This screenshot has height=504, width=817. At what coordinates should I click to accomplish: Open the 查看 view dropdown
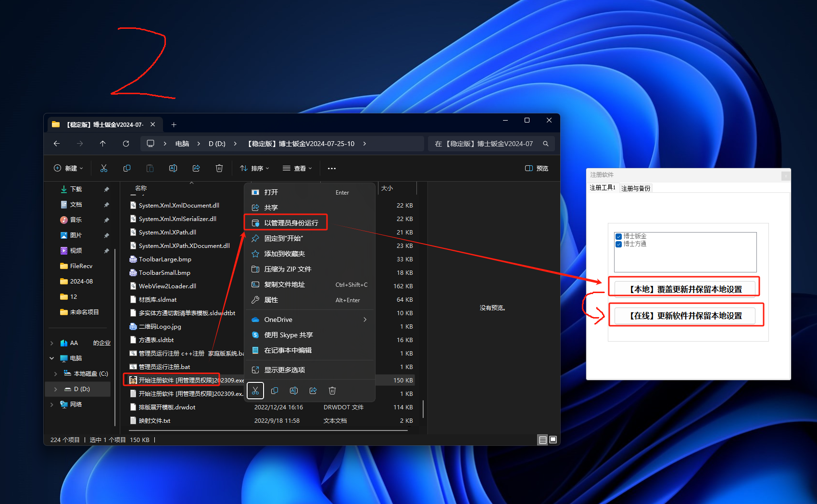tap(297, 168)
